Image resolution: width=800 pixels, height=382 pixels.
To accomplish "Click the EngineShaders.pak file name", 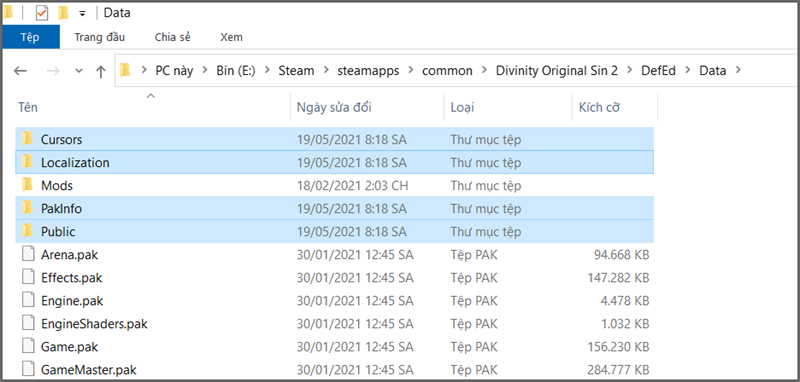I will tap(94, 324).
